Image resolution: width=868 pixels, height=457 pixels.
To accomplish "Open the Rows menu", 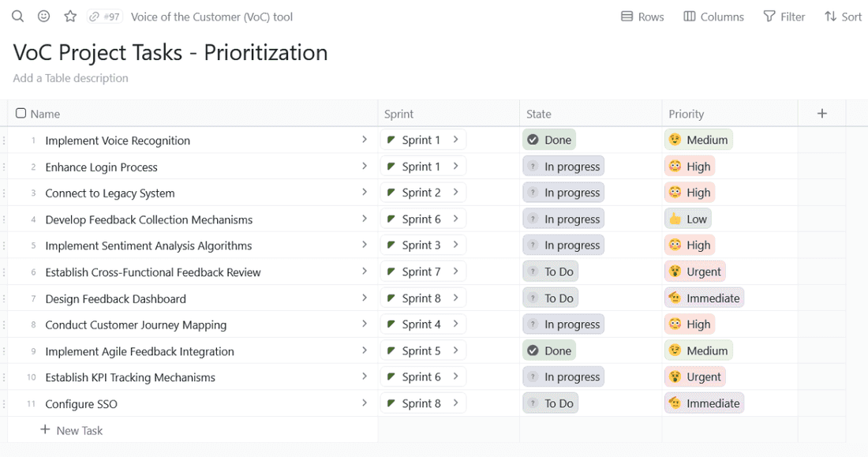I will click(642, 16).
